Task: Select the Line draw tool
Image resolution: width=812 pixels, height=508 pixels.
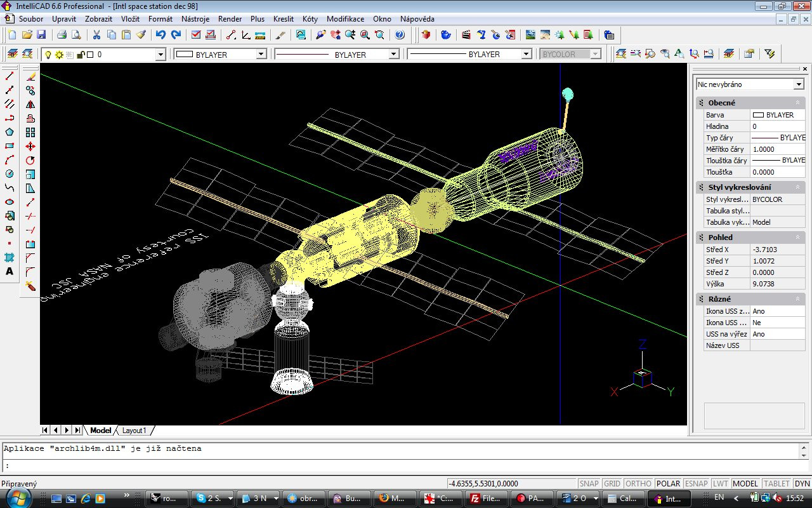Action: [10, 76]
